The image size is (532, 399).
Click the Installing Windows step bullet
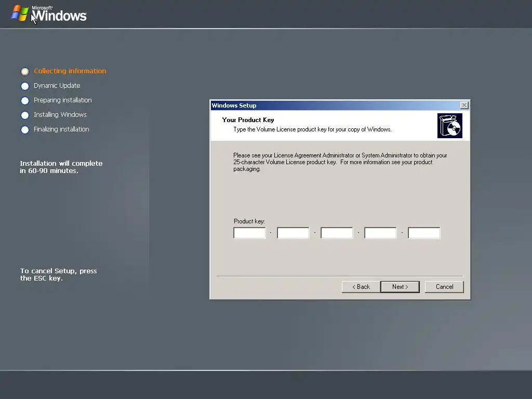point(25,115)
